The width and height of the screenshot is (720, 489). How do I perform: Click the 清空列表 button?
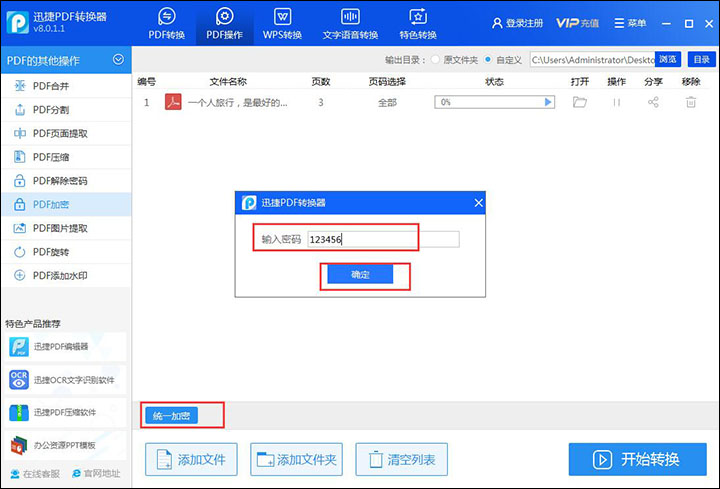coord(401,459)
